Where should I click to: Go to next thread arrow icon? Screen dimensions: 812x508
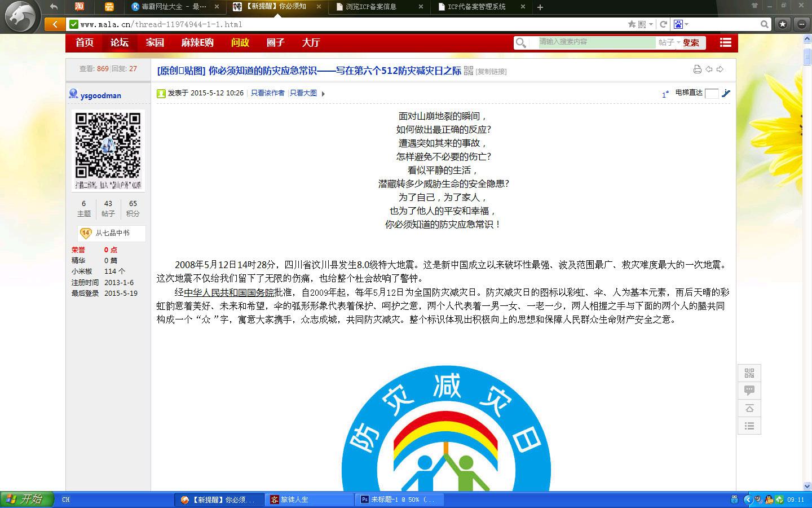click(720, 69)
